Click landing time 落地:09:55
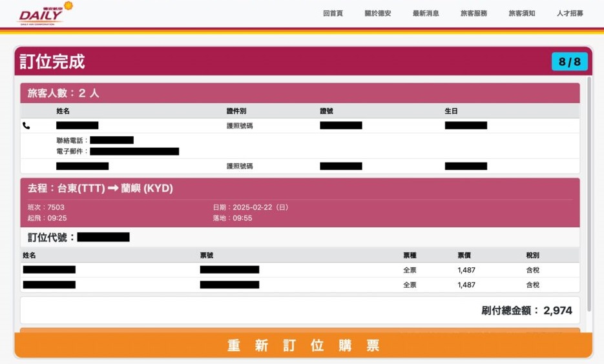The height and width of the screenshot is (364, 604). click(233, 217)
